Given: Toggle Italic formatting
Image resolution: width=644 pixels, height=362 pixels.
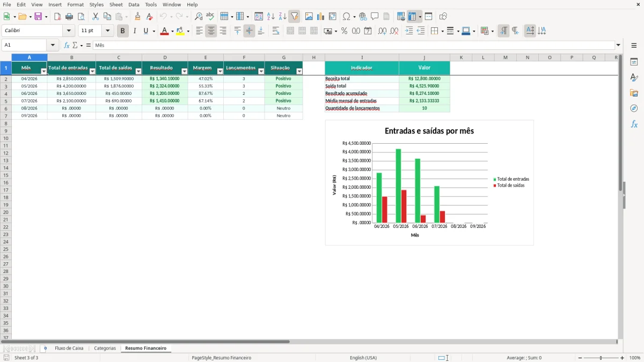Looking at the screenshot, I should [134, 31].
